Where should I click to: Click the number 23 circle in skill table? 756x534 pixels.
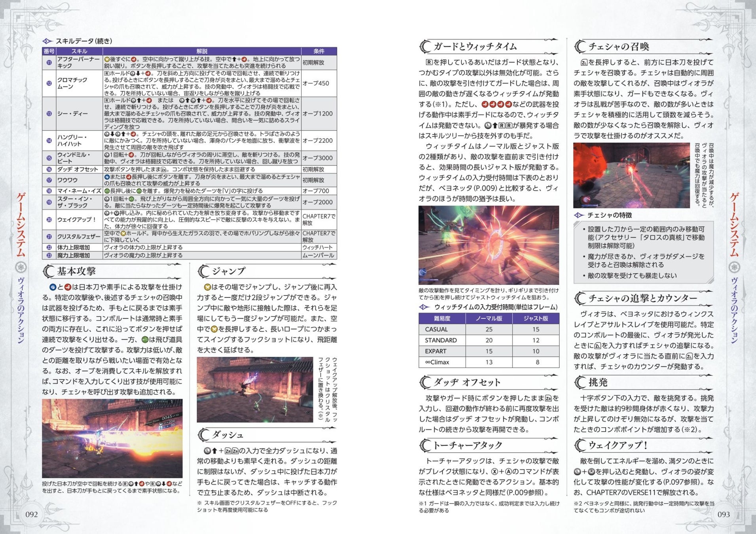click(49, 256)
